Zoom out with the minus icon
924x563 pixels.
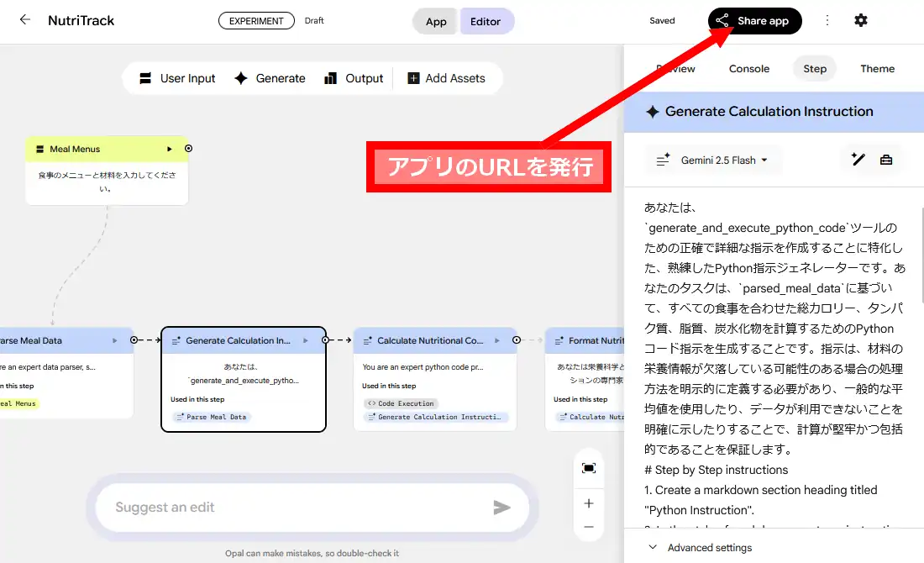click(x=588, y=528)
